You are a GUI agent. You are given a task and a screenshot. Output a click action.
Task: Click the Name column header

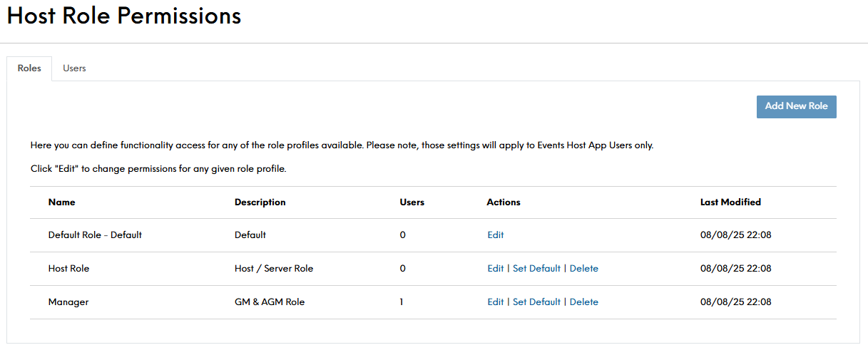point(61,202)
